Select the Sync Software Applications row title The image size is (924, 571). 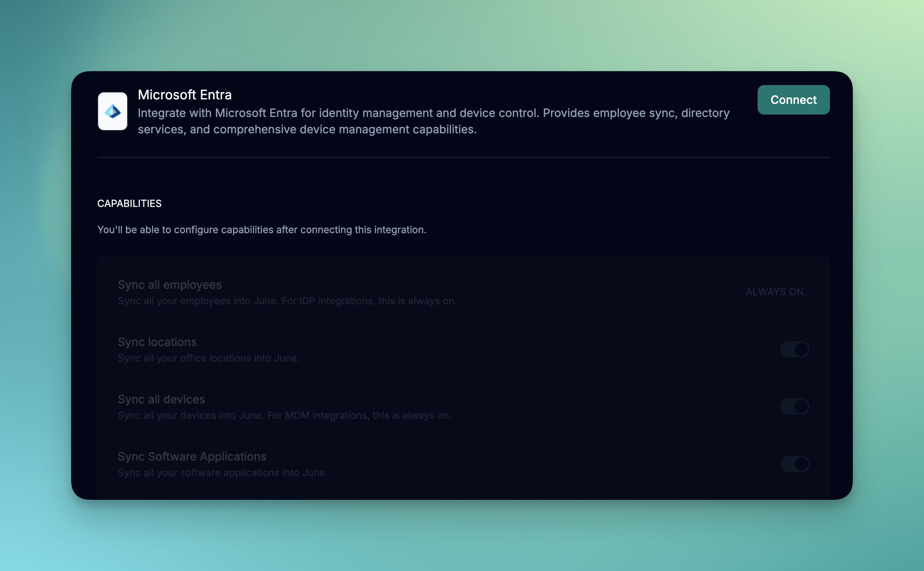point(192,456)
